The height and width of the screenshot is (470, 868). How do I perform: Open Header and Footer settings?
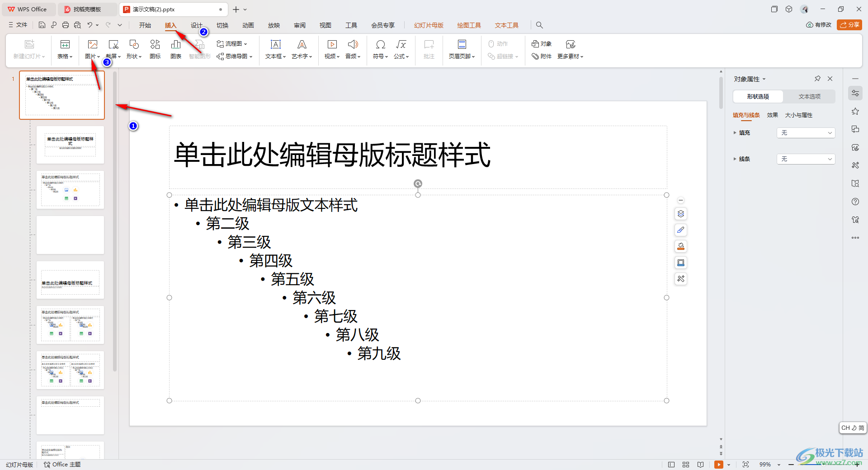tap(462, 49)
